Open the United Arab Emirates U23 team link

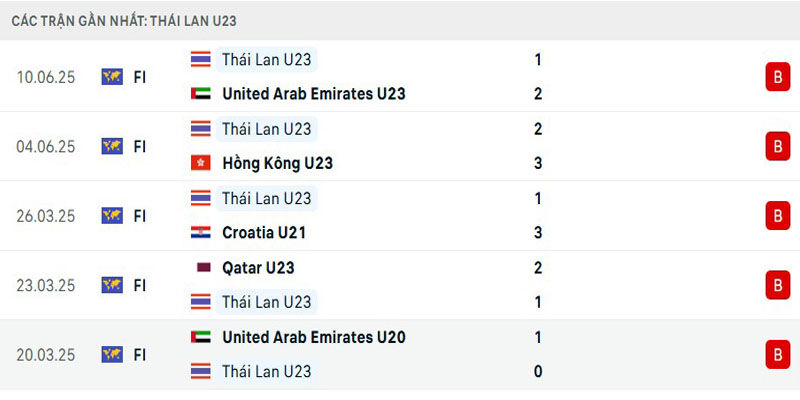[313, 94]
